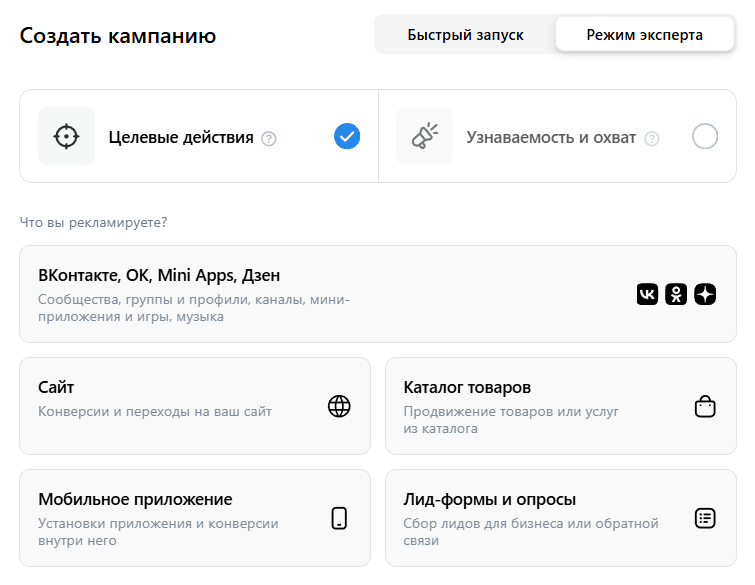Viewport: 755px width, 585px height.
Task: Click the megaphone awareness icon
Action: pos(424,136)
